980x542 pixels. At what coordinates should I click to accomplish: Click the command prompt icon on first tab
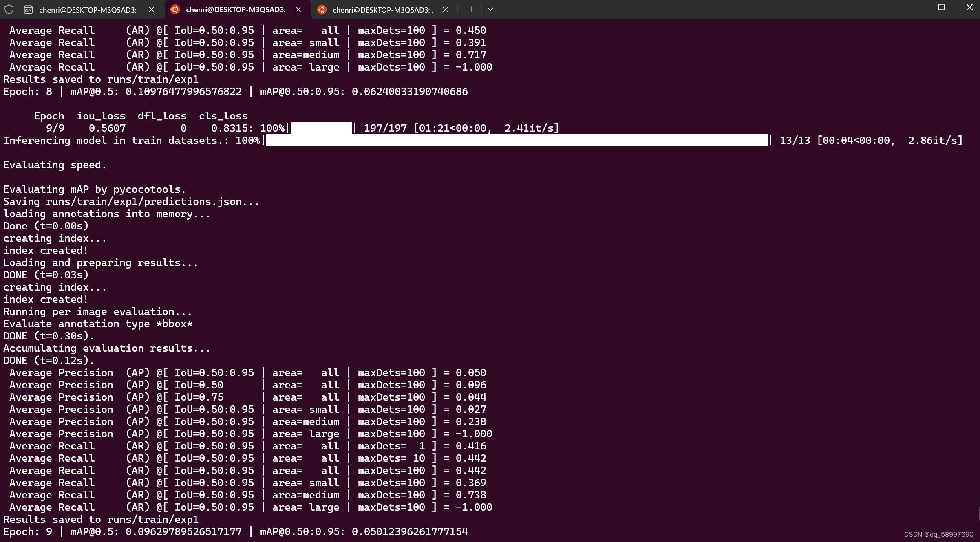click(28, 10)
